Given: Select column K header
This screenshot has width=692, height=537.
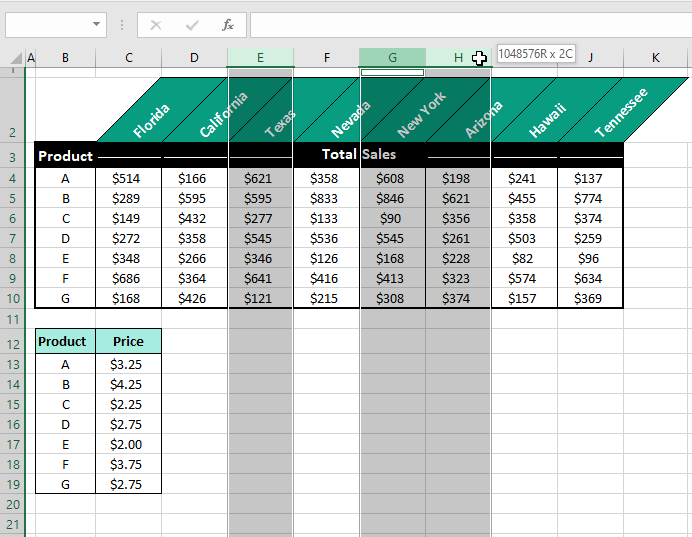Looking at the screenshot, I should [656, 58].
